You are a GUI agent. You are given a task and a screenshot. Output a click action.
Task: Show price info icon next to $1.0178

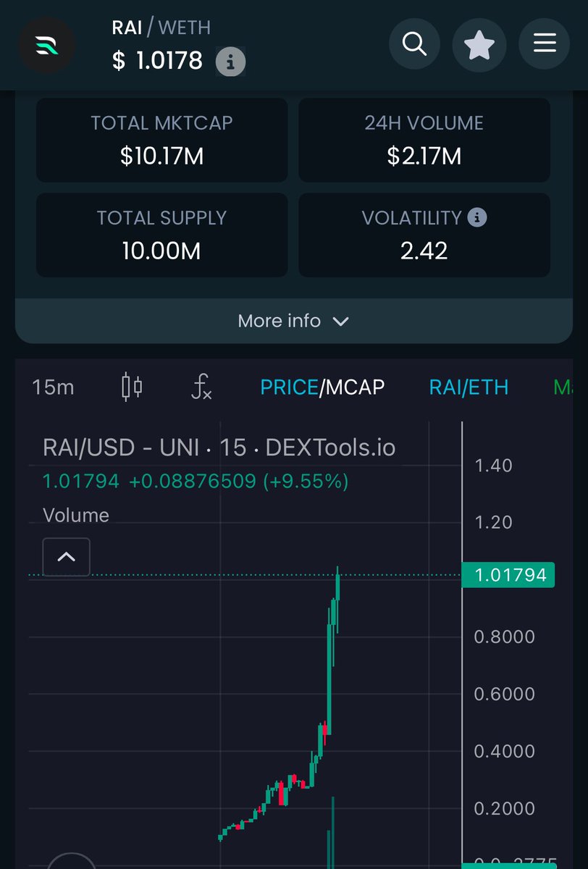pyautogui.click(x=230, y=62)
